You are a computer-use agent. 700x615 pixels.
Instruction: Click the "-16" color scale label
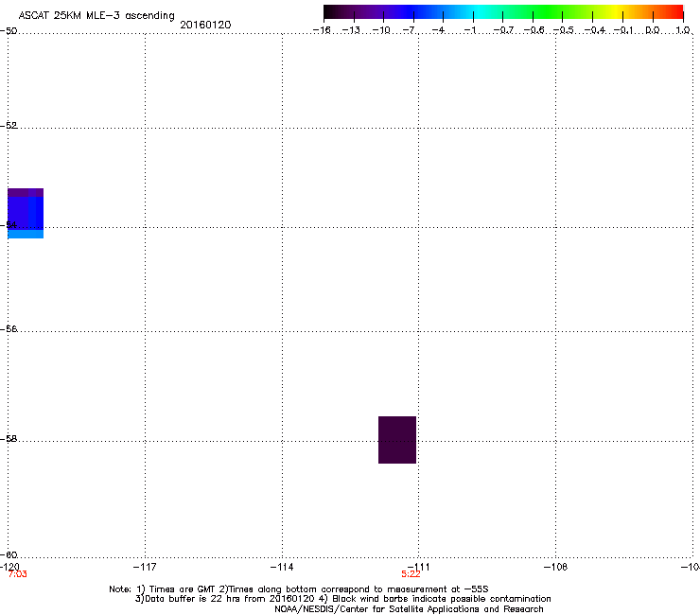coord(322,30)
